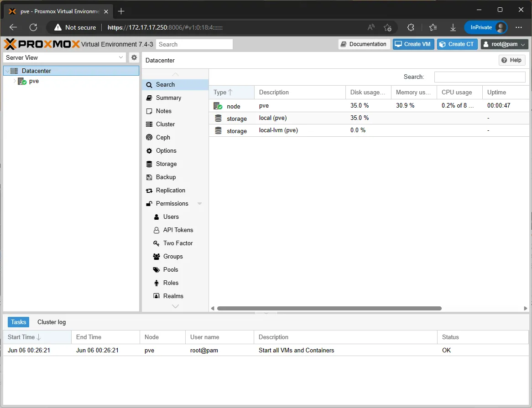Click the API Tokens user icon
The height and width of the screenshot is (408, 532).
point(156,230)
